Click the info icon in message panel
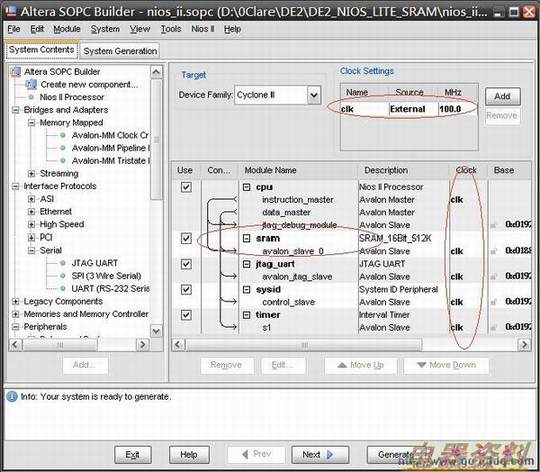Screen dimensions: 540x472 point(12,397)
